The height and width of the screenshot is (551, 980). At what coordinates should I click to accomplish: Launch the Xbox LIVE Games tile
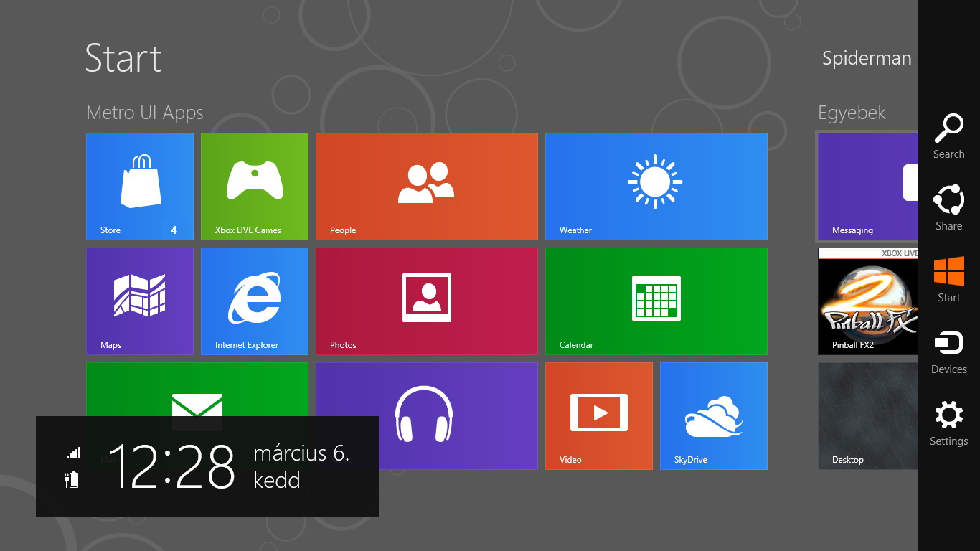point(255,187)
